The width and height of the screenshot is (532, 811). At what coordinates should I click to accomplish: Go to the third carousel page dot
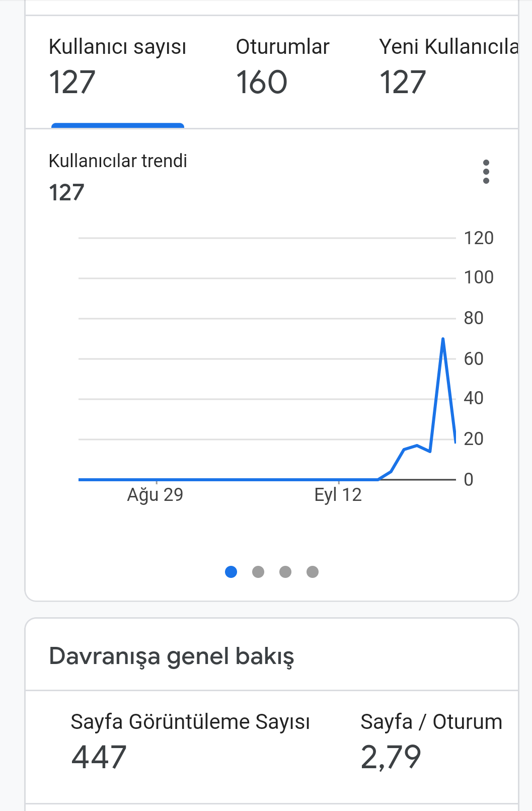285,572
